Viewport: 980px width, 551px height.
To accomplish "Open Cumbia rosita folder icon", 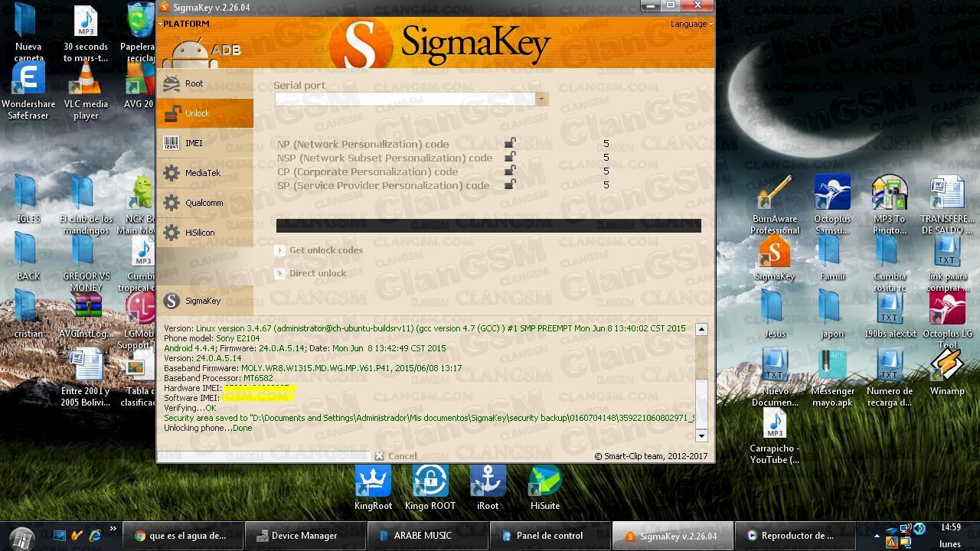I will 890,264.
